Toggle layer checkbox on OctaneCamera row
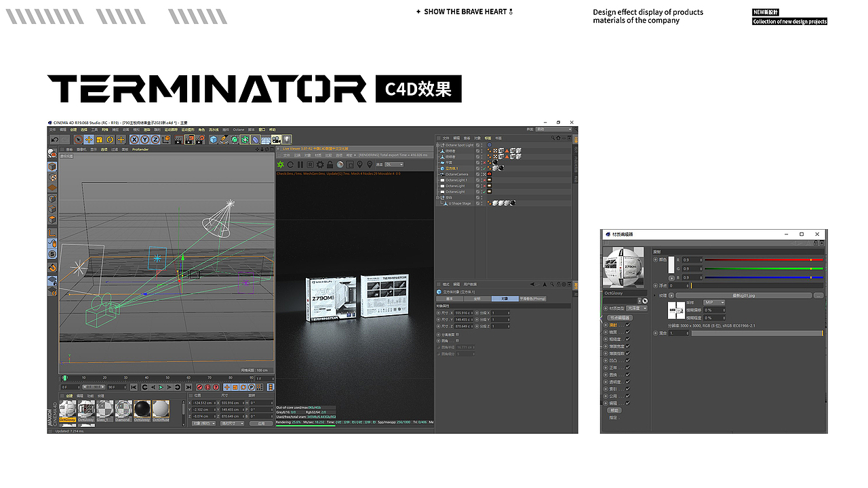The height and width of the screenshot is (488, 868). pos(478,174)
